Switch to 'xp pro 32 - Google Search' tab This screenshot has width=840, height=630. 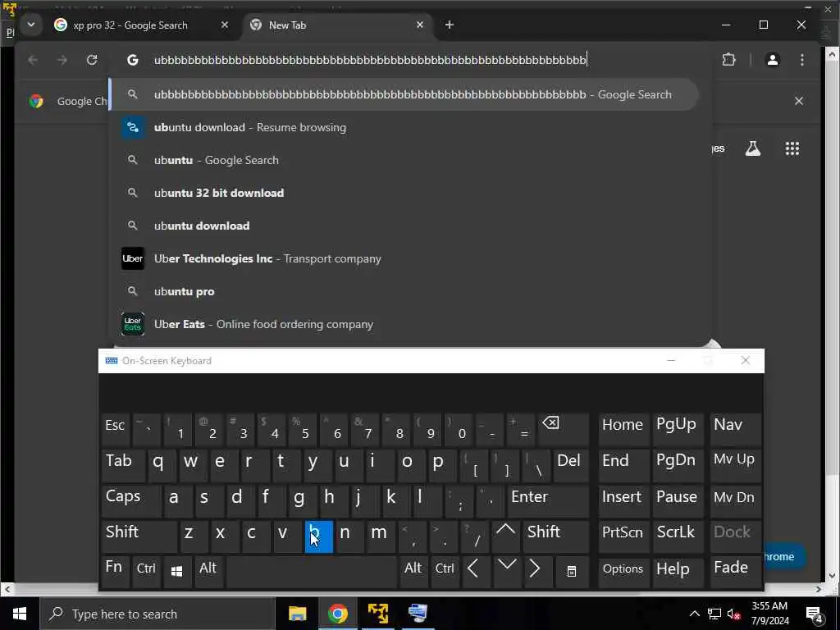tap(130, 25)
